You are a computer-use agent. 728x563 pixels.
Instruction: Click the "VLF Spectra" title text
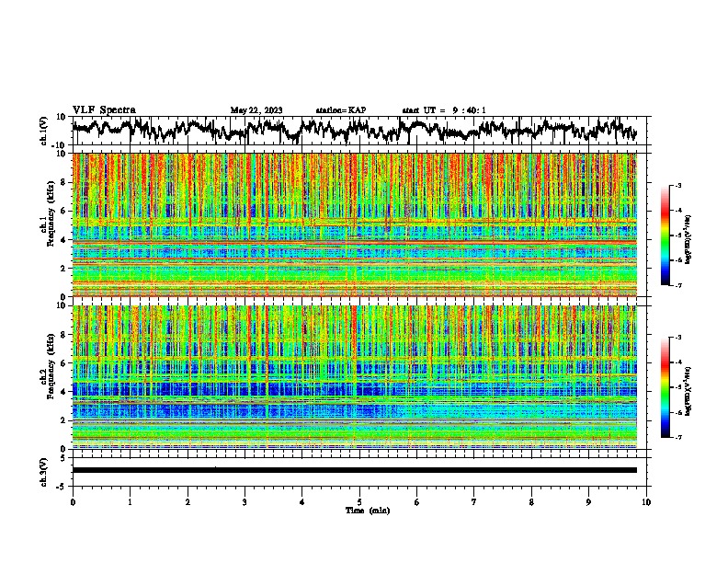[x=104, y=110]
